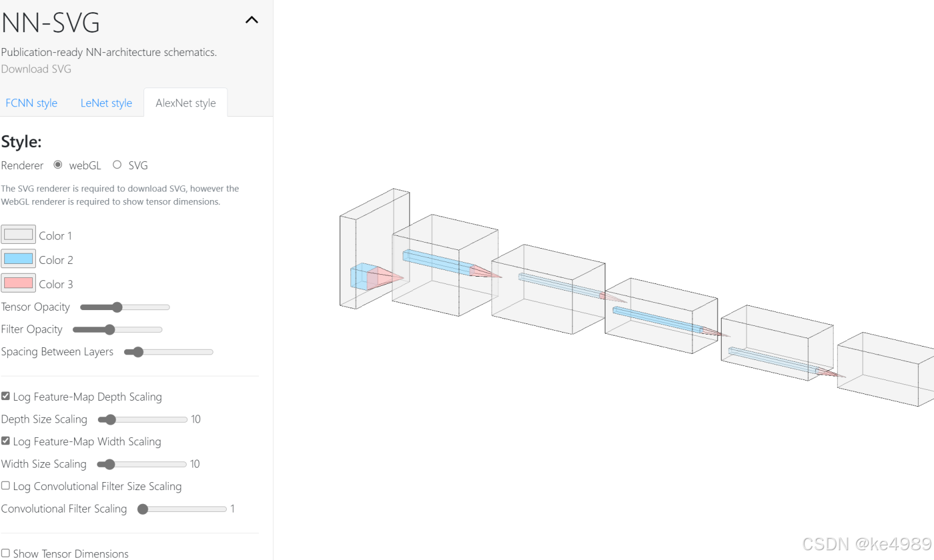
Task: Open the Color 1 swatch picker
Action: point(18,235)
